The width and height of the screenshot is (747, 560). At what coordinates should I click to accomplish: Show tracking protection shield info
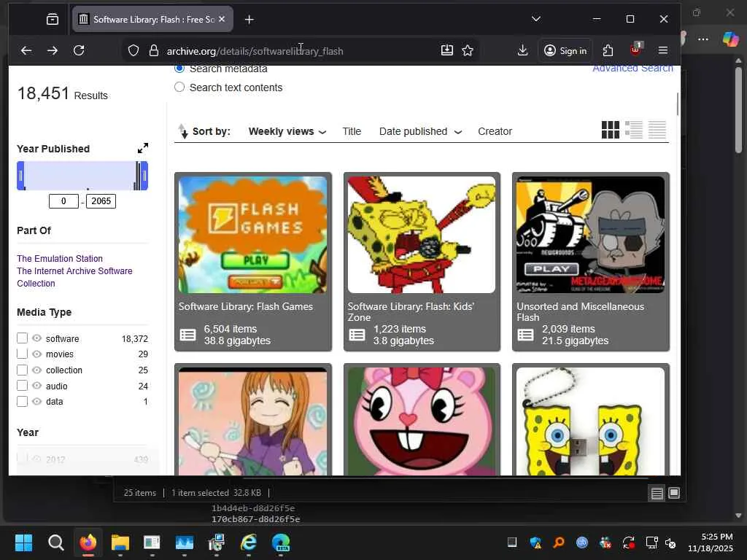(x=134, y=50)
